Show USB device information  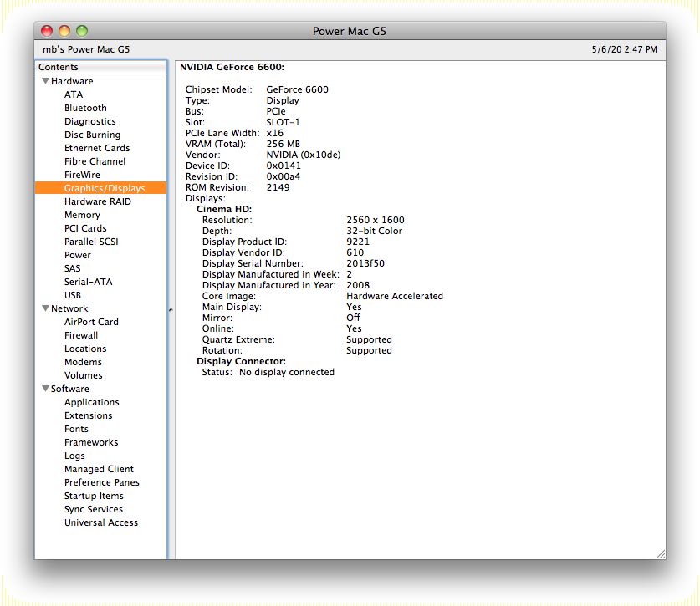pos(72,295)
